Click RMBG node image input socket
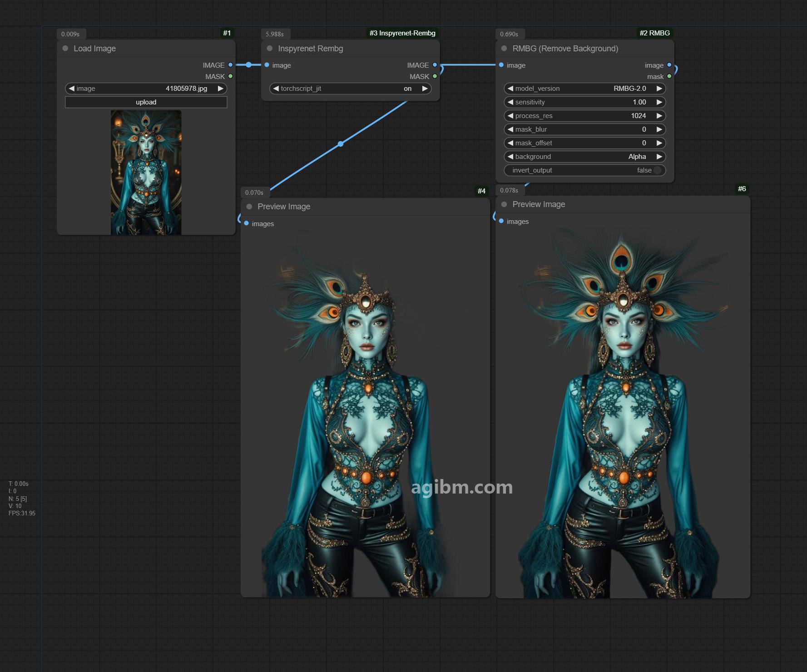Screen dimensions: 807x672 tap(501, 65)
